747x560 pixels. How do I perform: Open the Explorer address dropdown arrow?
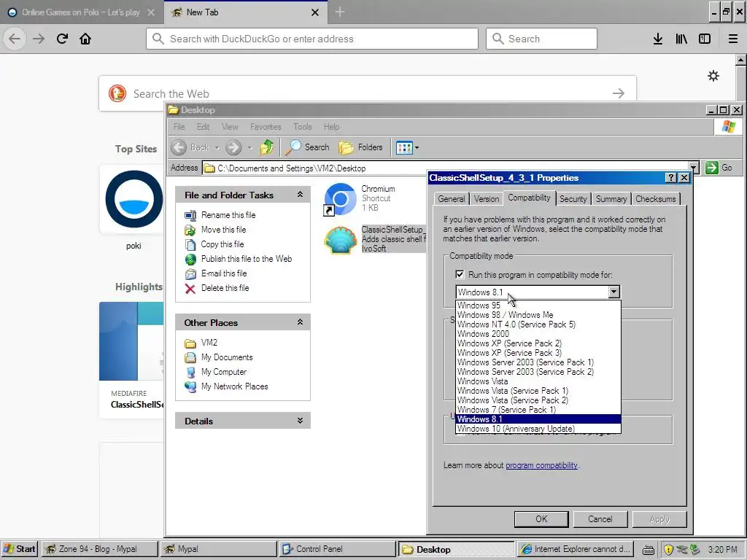(x=694, y=168)
